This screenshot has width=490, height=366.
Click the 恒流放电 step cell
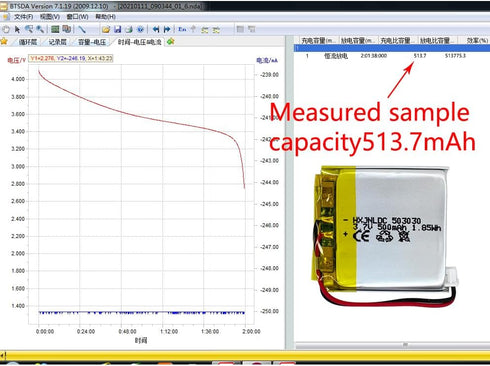pos(336,56)
